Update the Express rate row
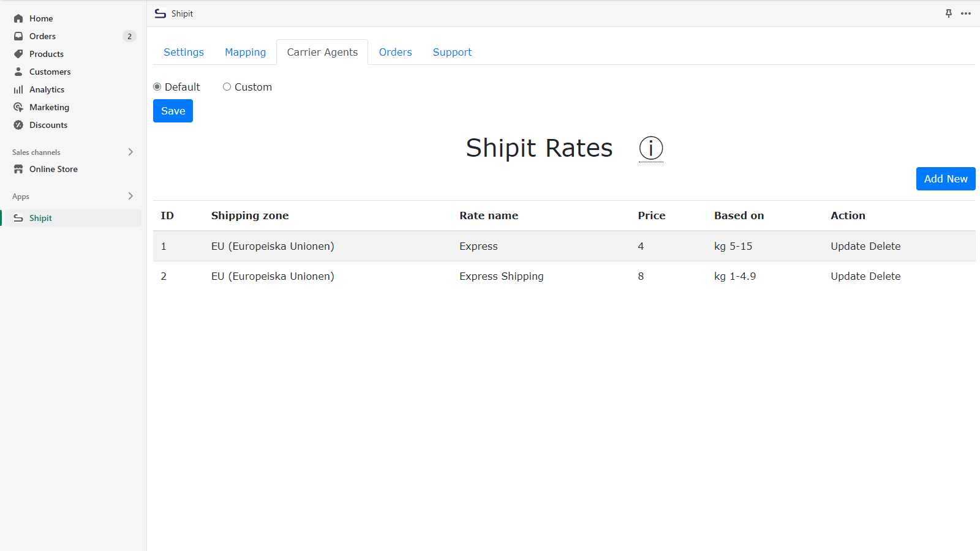Image resolution: width=980 pixels, height=551 pixels. tap(848, 246)
